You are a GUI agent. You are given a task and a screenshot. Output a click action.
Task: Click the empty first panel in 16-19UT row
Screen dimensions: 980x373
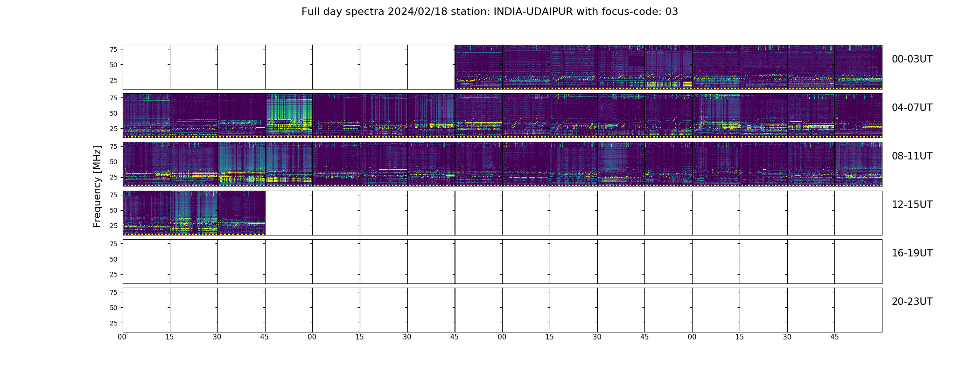coord(147,261)
